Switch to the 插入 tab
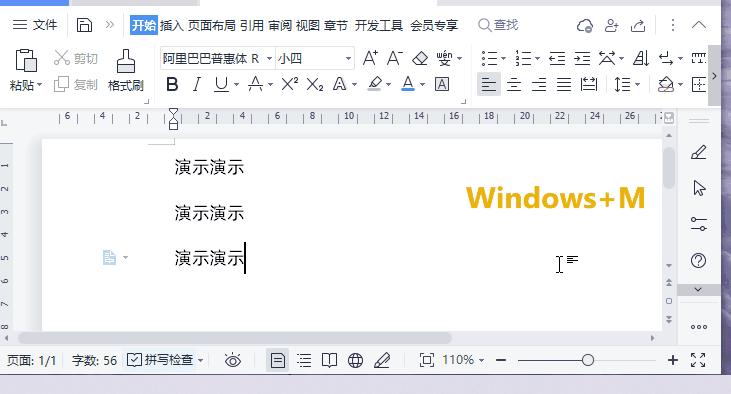The width and height of the screenshot is (731, 394). 172,25
